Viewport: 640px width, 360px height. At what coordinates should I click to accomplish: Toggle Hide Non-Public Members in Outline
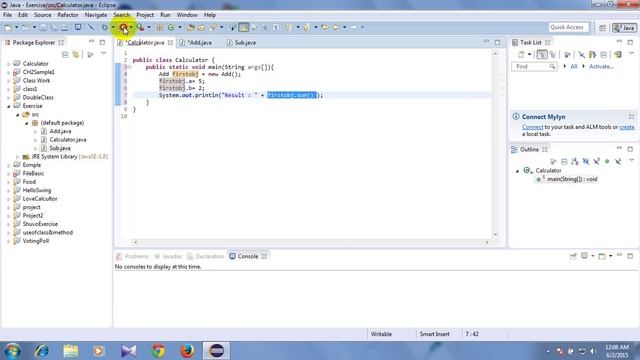[x=607, y=162]
